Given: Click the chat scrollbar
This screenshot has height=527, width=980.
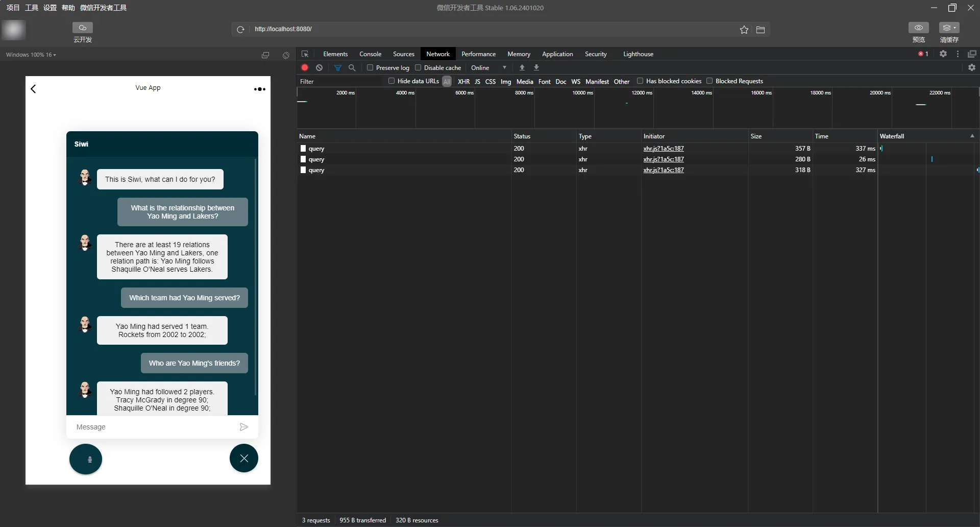Looking at the screenshot, I should click(255, 276).
